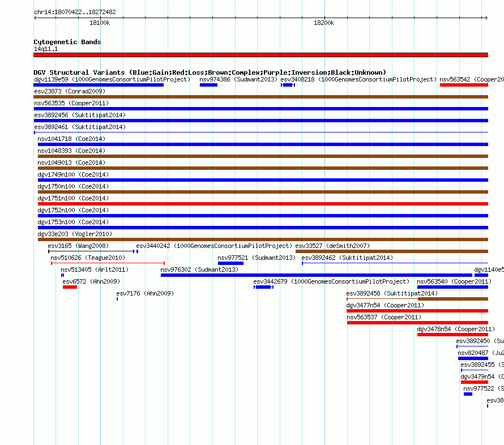Viewport: 504px width, 445px height.
Task: Click esv3892461 Suktitipat2014 label
Action: pyautogui.click(x=80, y=127)
